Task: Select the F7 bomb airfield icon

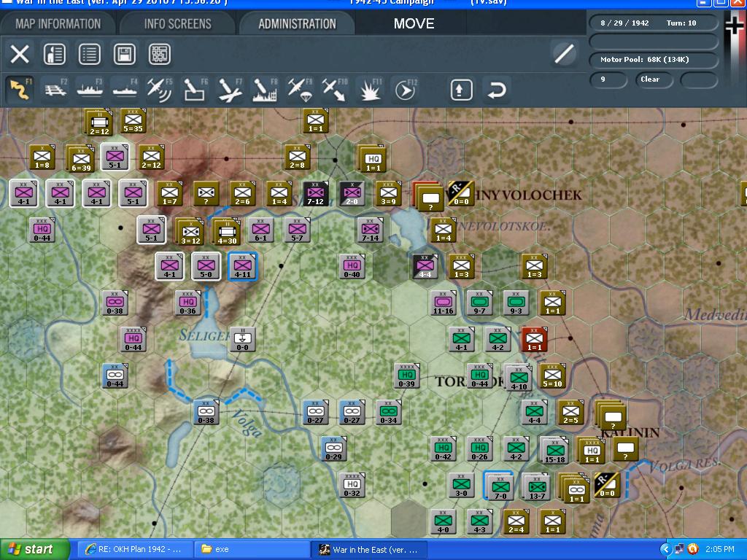Action: pos(230,89)
